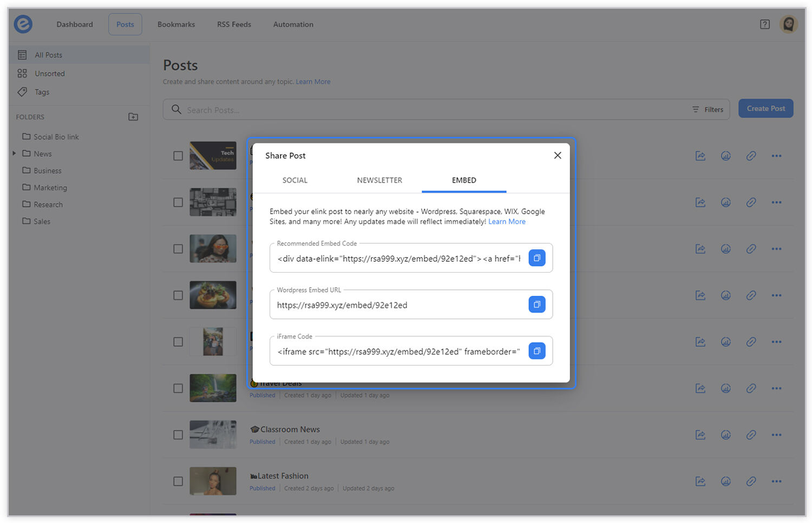Image resolution: width=812 pixels, height=523 pixels.
Task: Open the Research folder
Action: pos(42,204)
